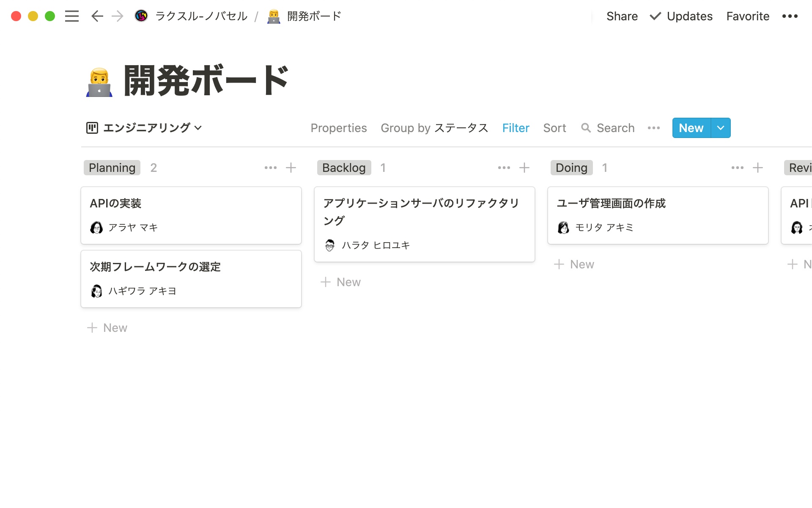The image size is (812, 508).
Task: Click ハギワラ アキヨ avatar on card
Action: pyautogui.click(x=96, y=291)
